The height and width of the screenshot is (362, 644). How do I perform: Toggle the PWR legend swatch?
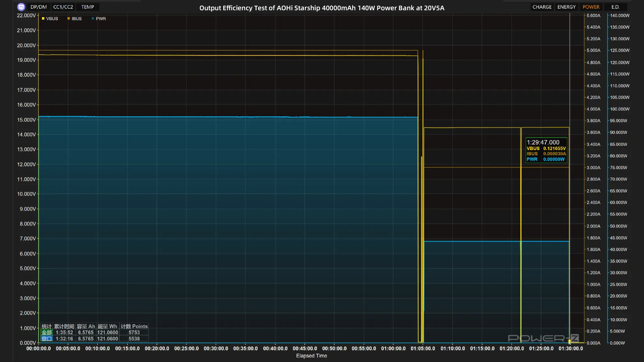pos(93,18)
